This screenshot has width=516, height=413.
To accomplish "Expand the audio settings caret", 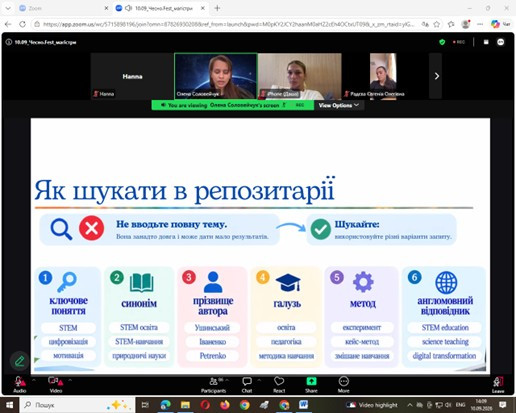I will [34, 380].
